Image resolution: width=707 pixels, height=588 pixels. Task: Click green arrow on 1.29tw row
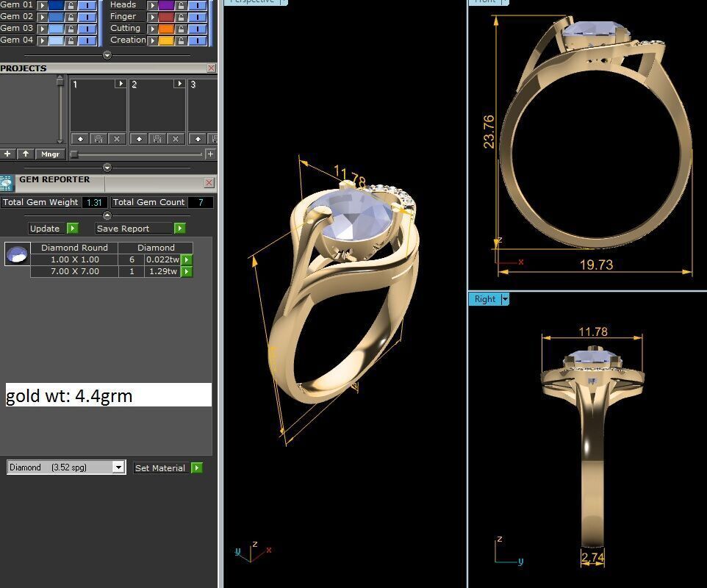pyautogui.click(x=187, y=271)
